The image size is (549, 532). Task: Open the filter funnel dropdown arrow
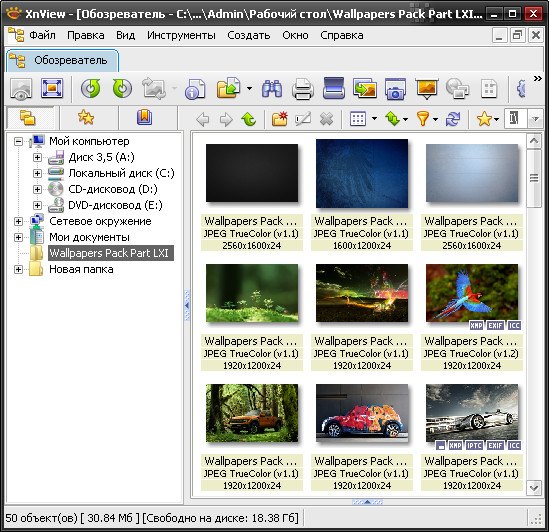point(435,119)
